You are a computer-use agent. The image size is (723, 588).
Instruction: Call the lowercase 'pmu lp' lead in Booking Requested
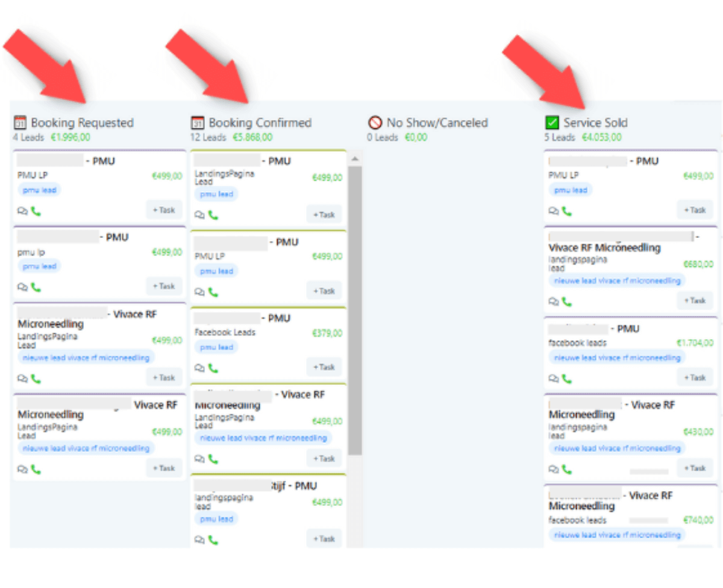pos(36,287)
